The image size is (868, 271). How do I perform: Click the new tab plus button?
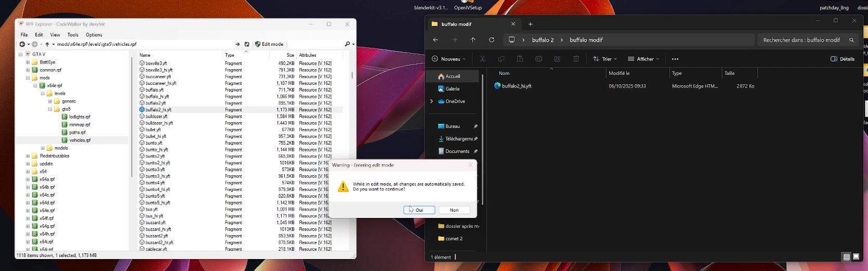coord(531,24)
